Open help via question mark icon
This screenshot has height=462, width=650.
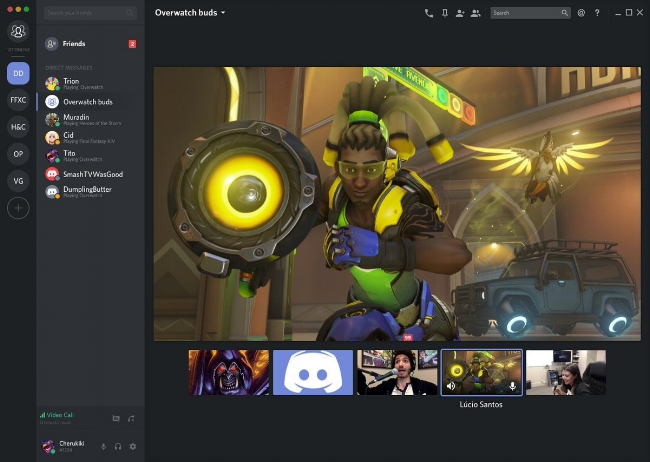pos(597,13)
